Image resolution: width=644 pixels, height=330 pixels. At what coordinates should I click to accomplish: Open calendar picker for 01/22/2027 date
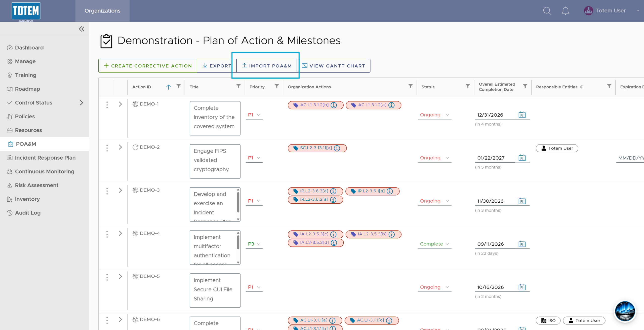point(522,158)
